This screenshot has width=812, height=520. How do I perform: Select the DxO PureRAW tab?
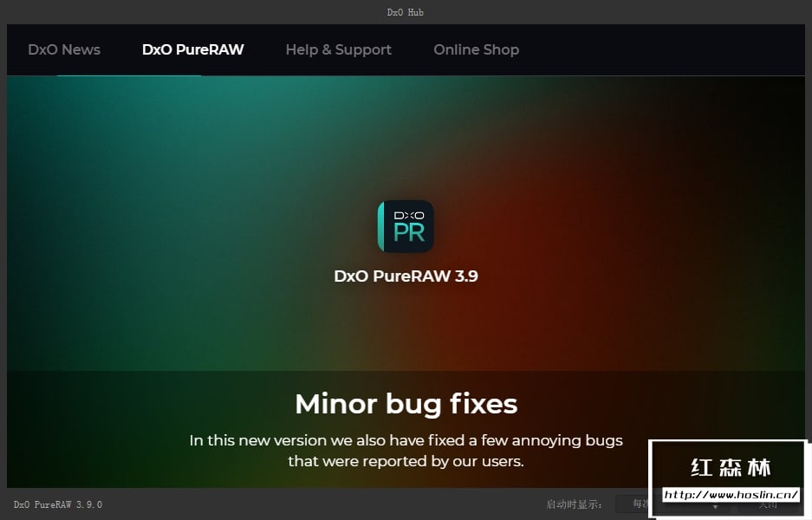192,49
